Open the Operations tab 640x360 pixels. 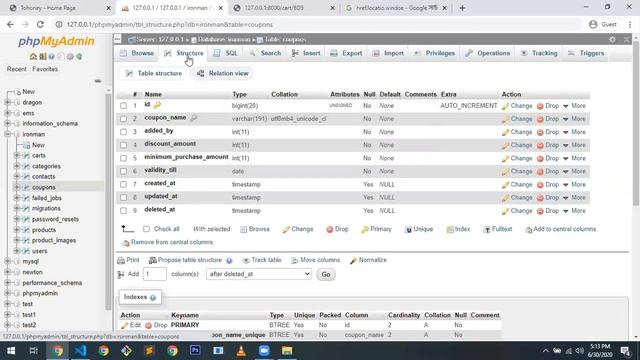(x=488, y=53)
